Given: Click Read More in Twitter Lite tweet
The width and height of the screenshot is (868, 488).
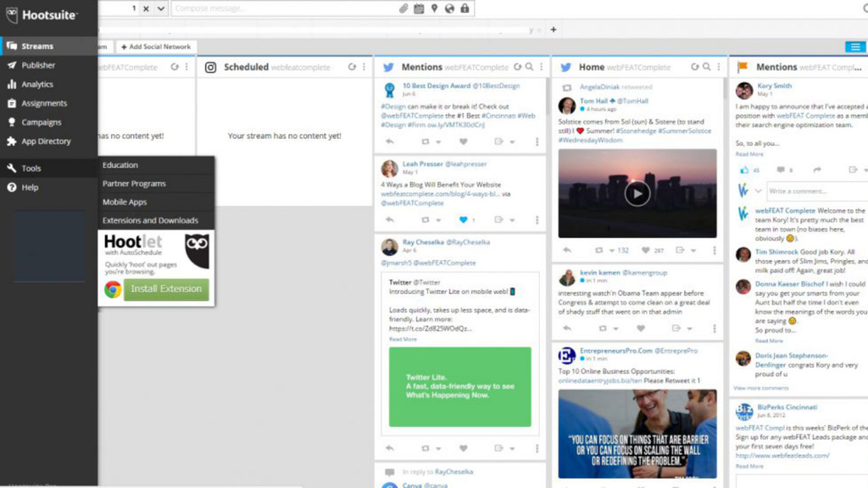Looking at the screenshot, I should coord(403,339).
